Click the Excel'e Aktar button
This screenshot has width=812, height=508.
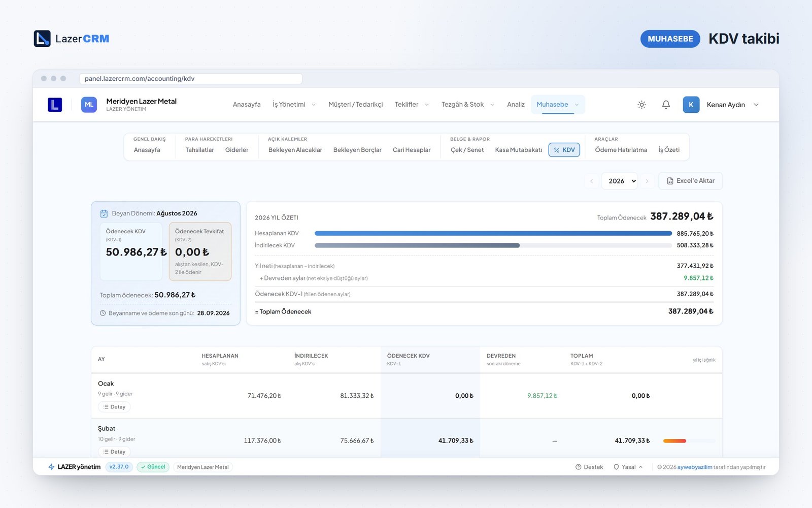[690, 181]
